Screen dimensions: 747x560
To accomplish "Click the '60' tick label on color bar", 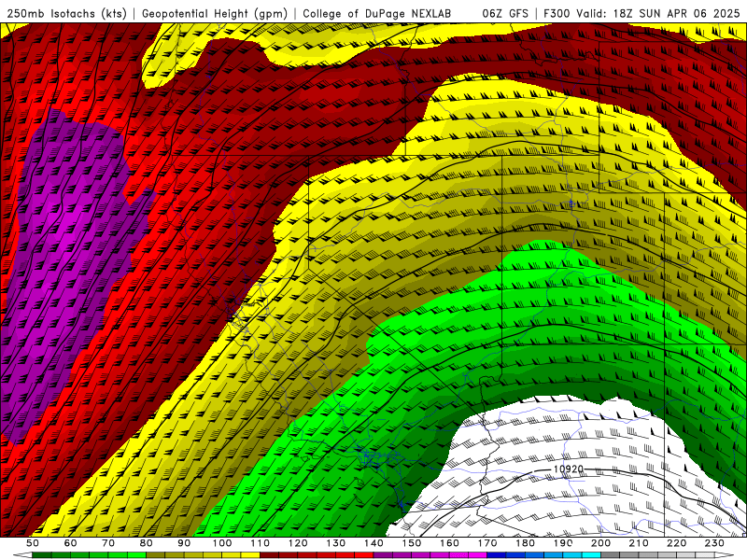I will (x=70, y=543).
